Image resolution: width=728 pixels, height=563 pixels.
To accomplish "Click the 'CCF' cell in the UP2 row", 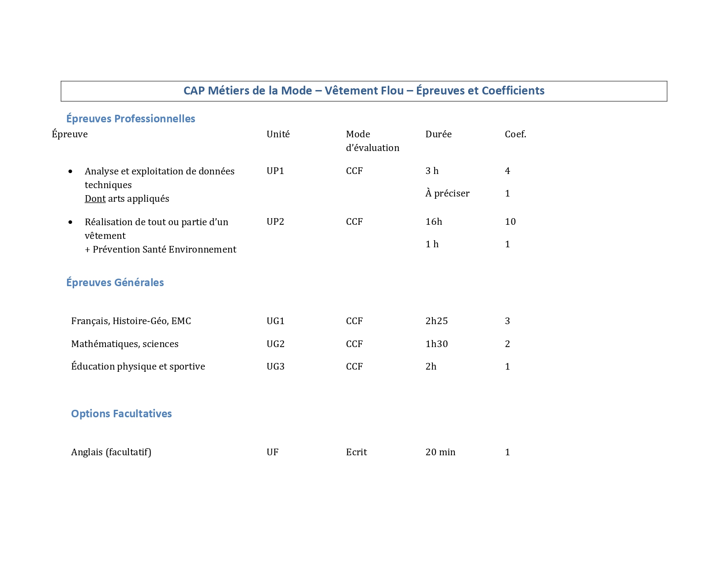I will pyautogui.click(x=354, y=222).
